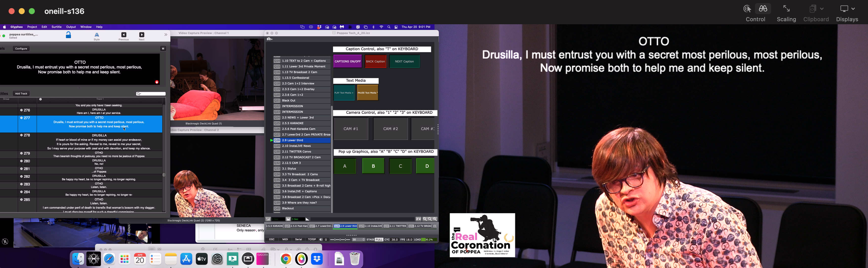Select the Control mode cursor icon
The width and height of the screenshot is (868, 268).
pos(747,9)
